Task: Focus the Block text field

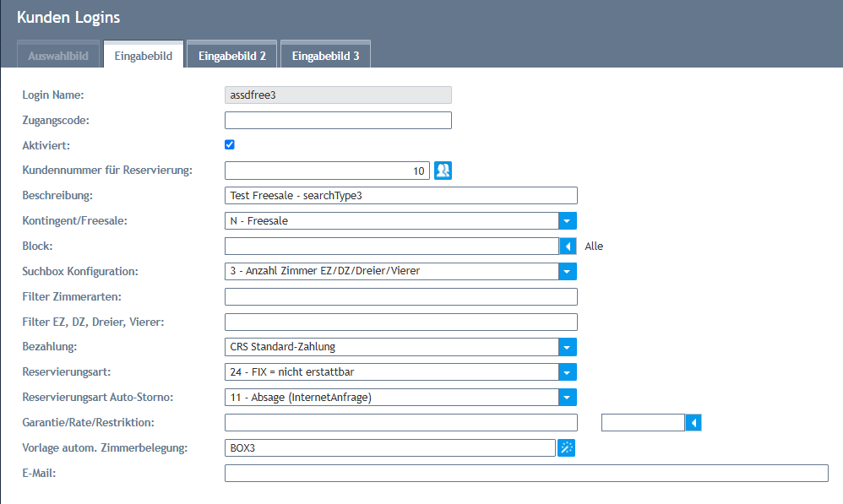Action: [392, 246]
